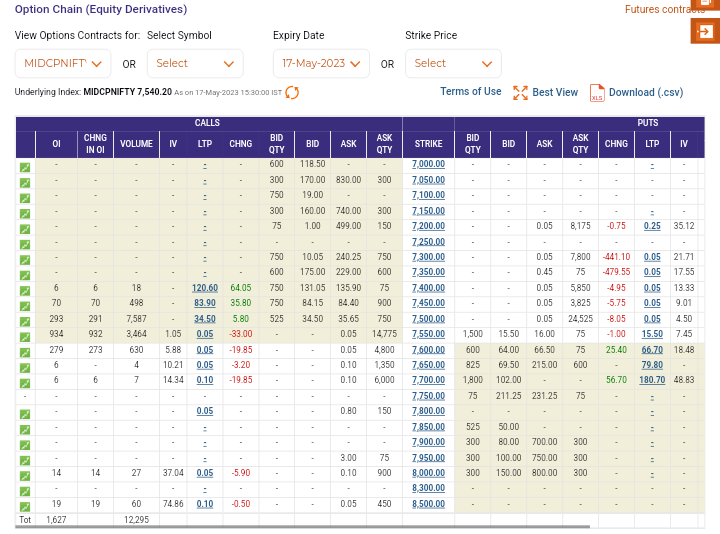Viewport: 720px width, 534px height.
Task: Open puts LTP 79.80 link
Action: tap(652, 365)
